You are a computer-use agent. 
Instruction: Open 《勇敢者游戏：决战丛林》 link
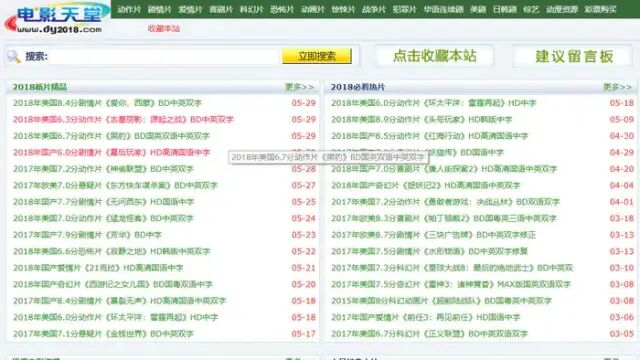(446, 202)
